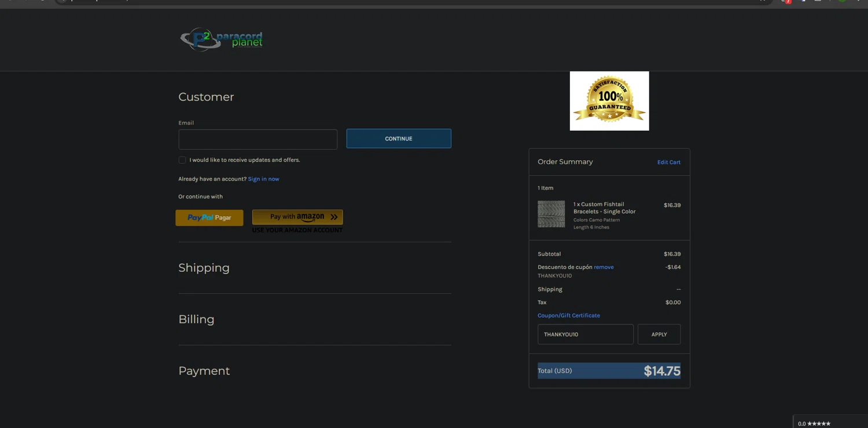Toggle the Coupon/Gift Certificate link
The height and width of the screenshot is (428, 868).
point(569,315)
